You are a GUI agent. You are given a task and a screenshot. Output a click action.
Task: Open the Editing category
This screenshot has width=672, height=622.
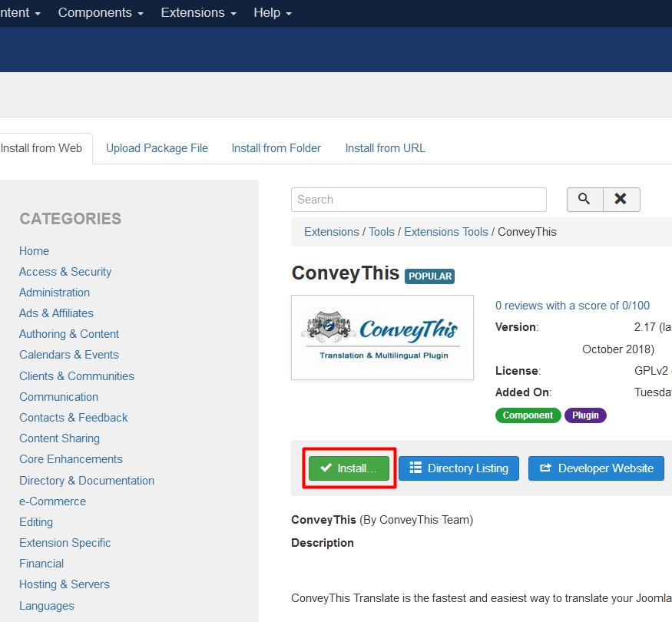(36, 522)
